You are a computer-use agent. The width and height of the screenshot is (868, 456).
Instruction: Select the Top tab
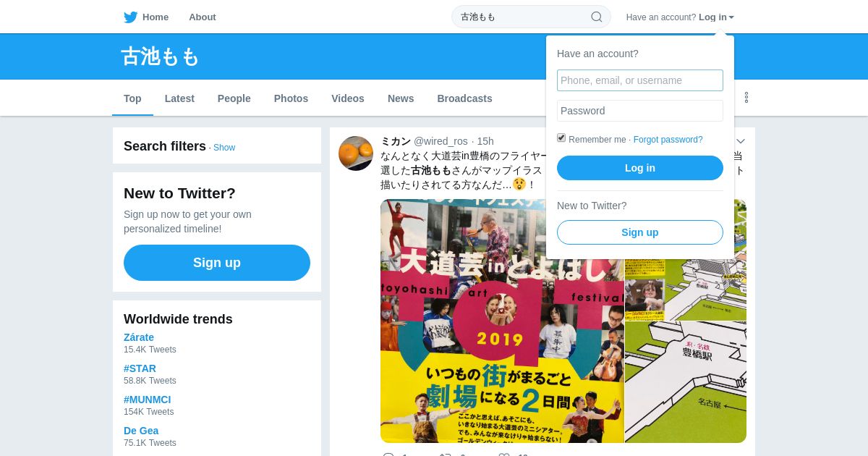(x=132, y=98)
